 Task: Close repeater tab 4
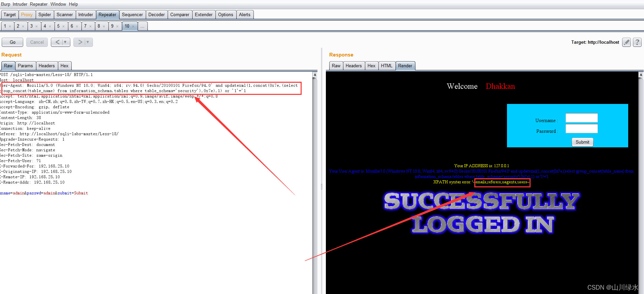[x=50, y=26]
